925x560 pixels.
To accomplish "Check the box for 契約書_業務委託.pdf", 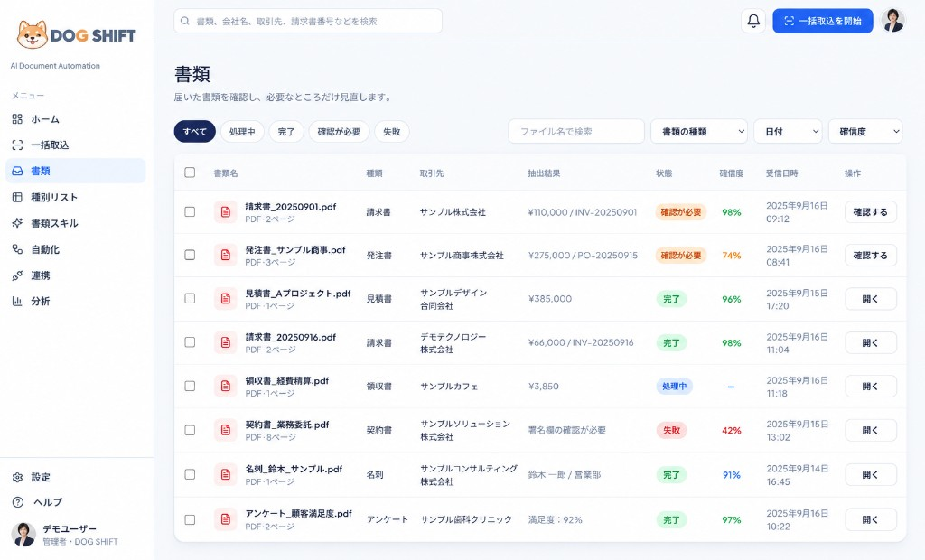I will point(190,430).
